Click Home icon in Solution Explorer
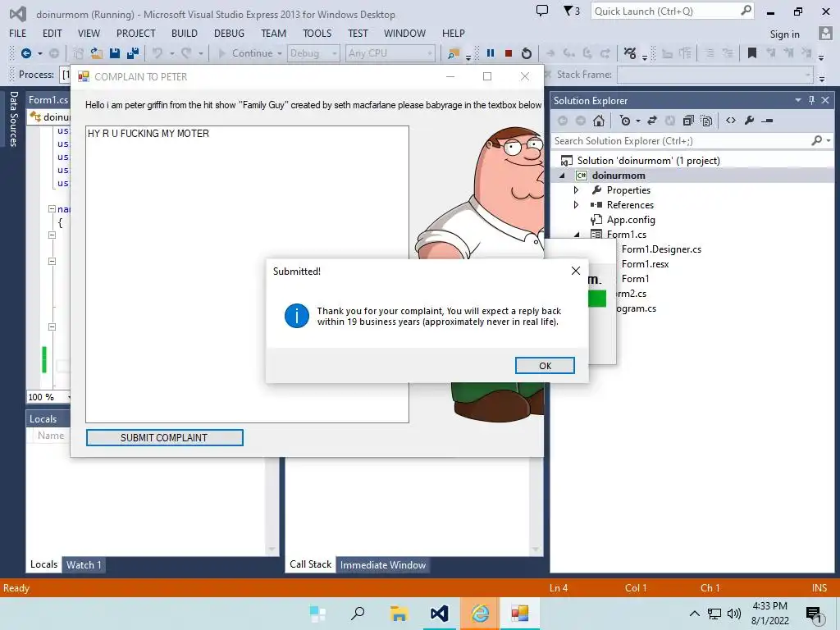840x630 pixels. 599,121
